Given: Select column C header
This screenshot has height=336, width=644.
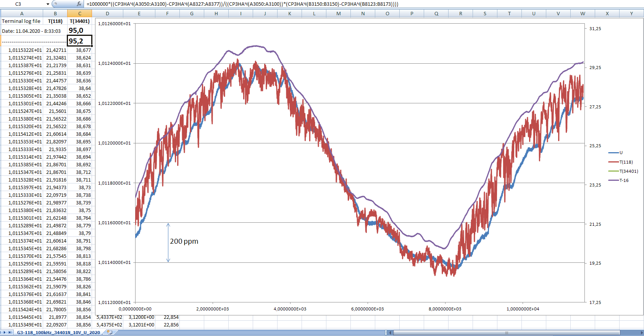Looking at the screenshot, I should click(80, 13).
